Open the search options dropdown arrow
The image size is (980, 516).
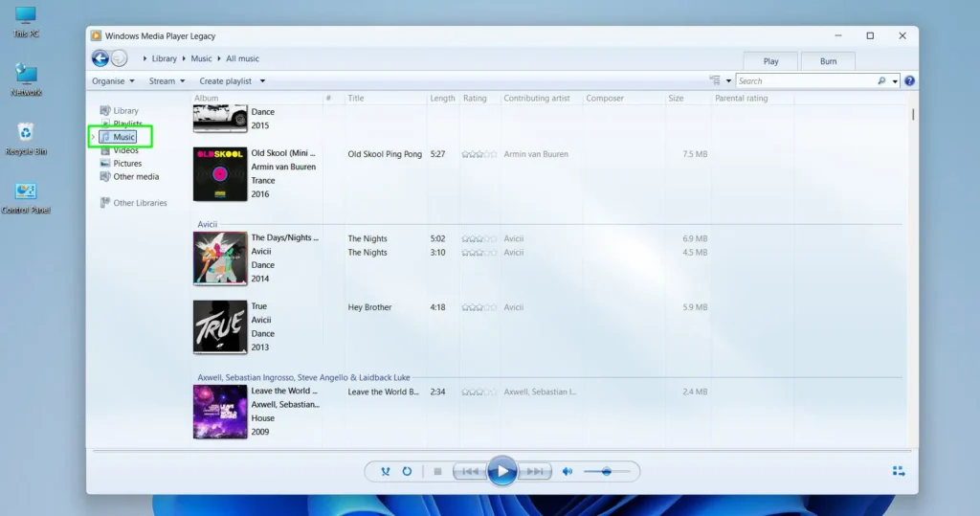895,80
